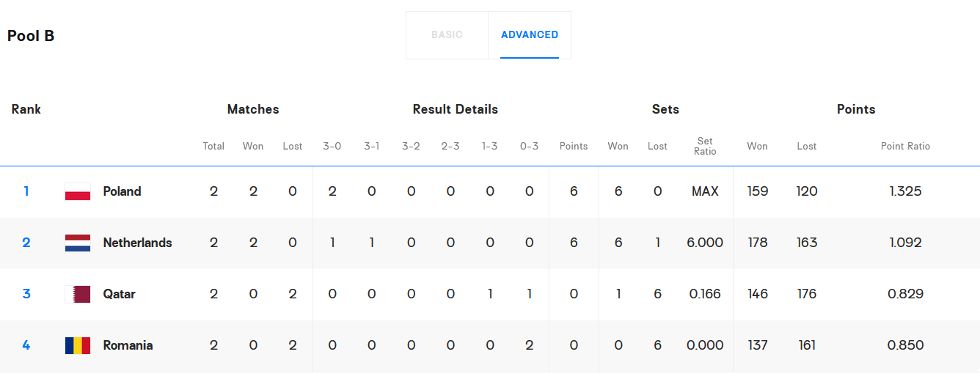Click the Pool B heading
Viewport: 980px width, 379px height.
point(31,36)
